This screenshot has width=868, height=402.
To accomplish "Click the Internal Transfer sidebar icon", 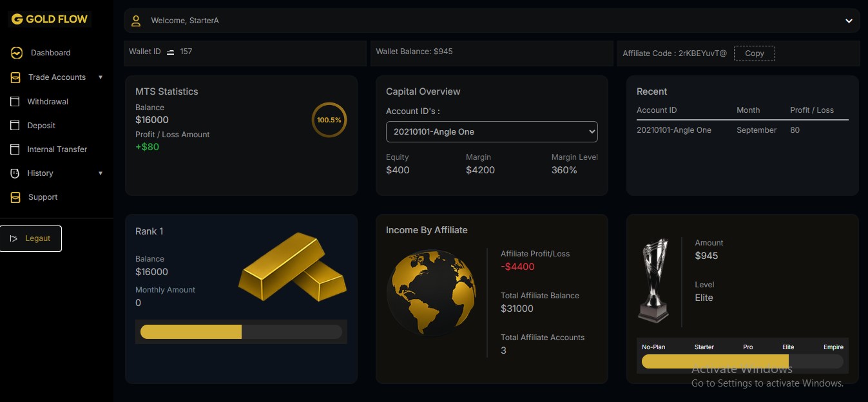I will tap(15, 149).
